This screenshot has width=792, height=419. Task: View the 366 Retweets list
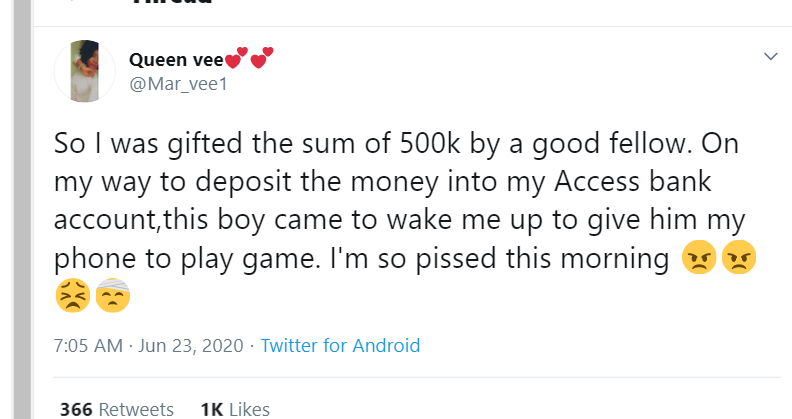pyautogui.click(x=116, y=409)
